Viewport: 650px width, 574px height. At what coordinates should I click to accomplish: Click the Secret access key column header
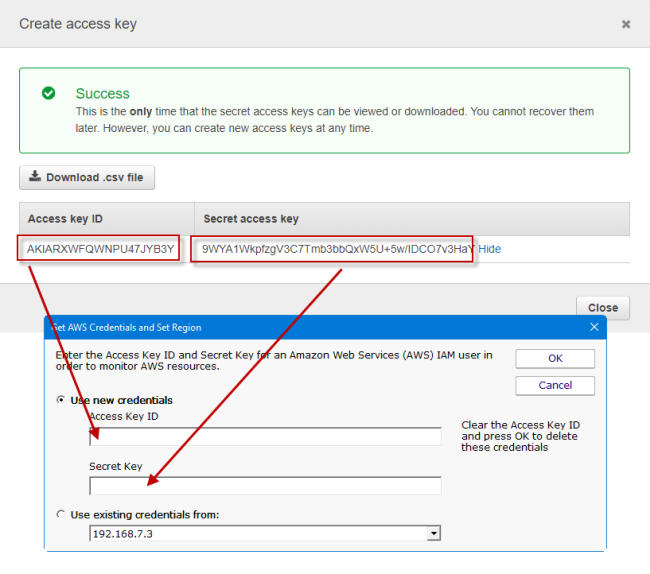251,219
